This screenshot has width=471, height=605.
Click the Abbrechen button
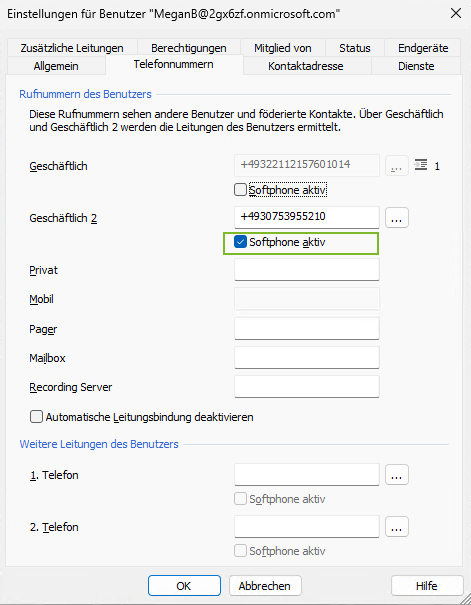click(x=265, y=586)
